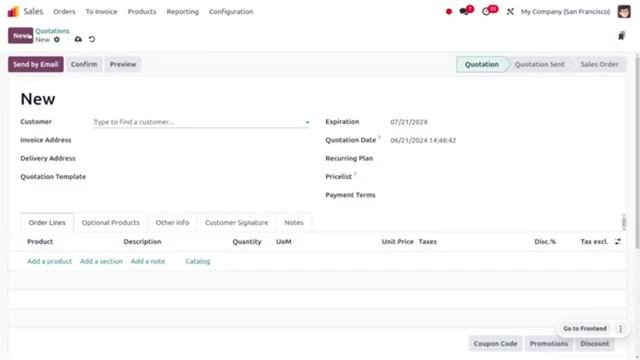Click Send by Email button
The image size is (640, 360).
[x=36, y=64]
